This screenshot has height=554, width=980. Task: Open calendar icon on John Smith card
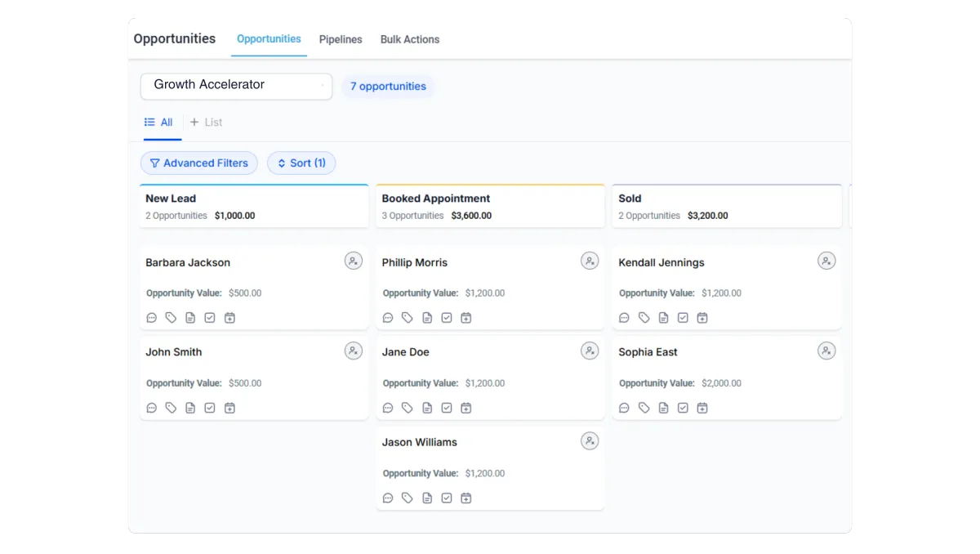(x=229, y=408)
